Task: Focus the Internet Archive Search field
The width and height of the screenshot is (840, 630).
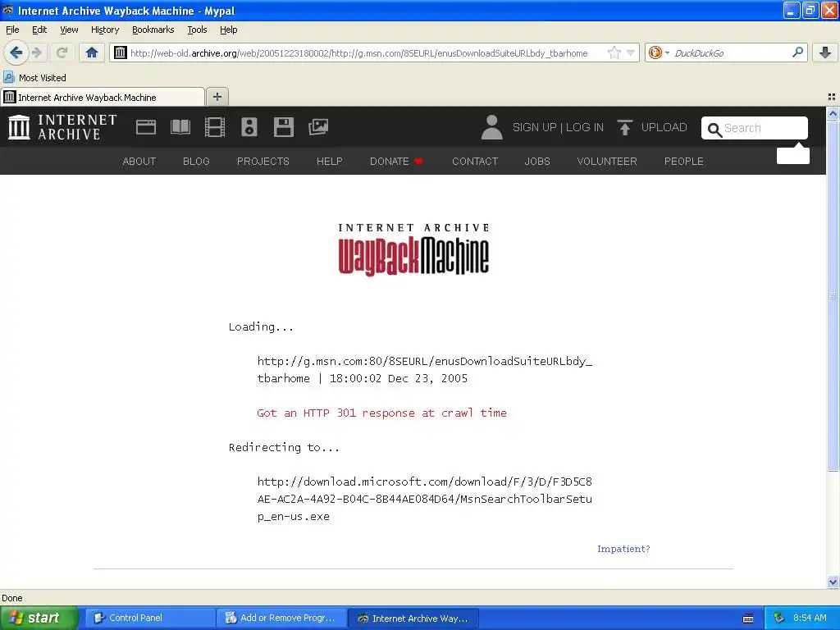Action: click(755, 128)
